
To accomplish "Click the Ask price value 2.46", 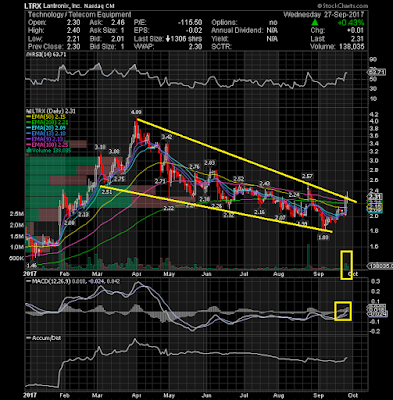I will click(x=118, y=23).
